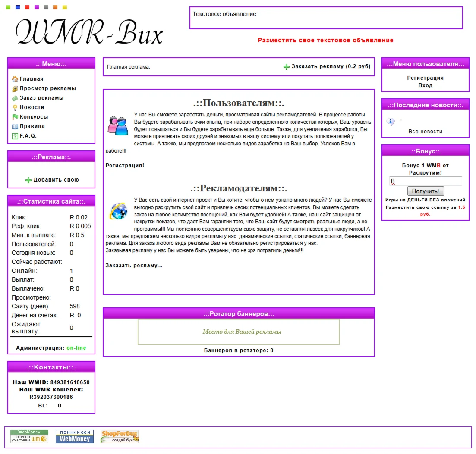This screenshot has height=454, width=476.
Task: Focus the bonus WMB wallet input field
Action: click(x=426, y=181)
